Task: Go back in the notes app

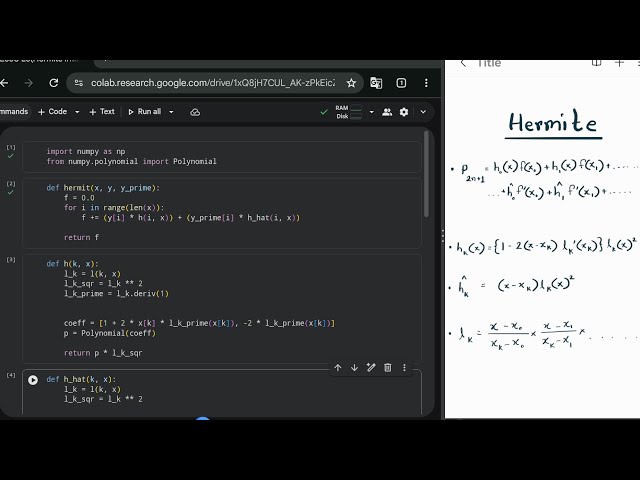Action: (x=463, y=64)
